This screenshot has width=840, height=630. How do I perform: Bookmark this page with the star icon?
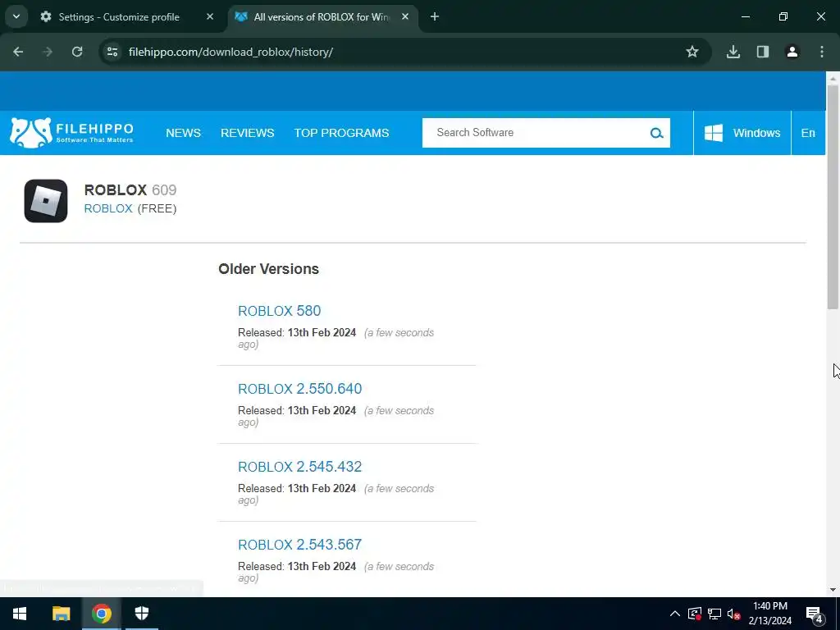(692, 52)
